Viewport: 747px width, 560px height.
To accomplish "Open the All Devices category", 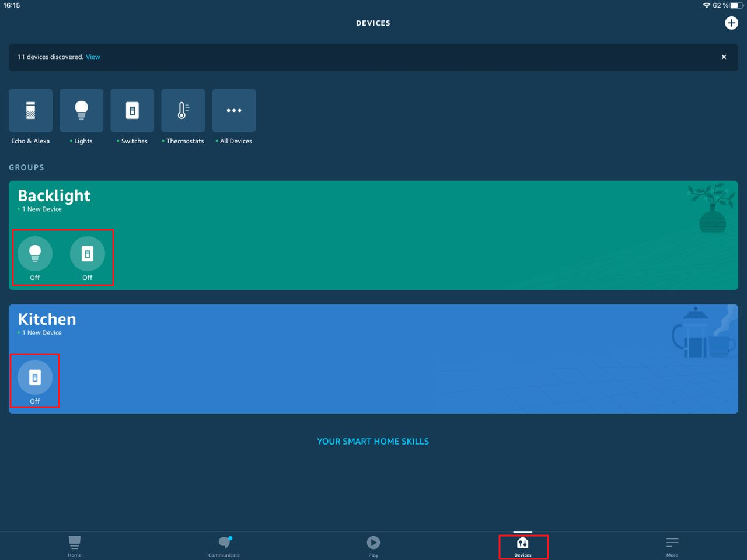I will [233, 110].
